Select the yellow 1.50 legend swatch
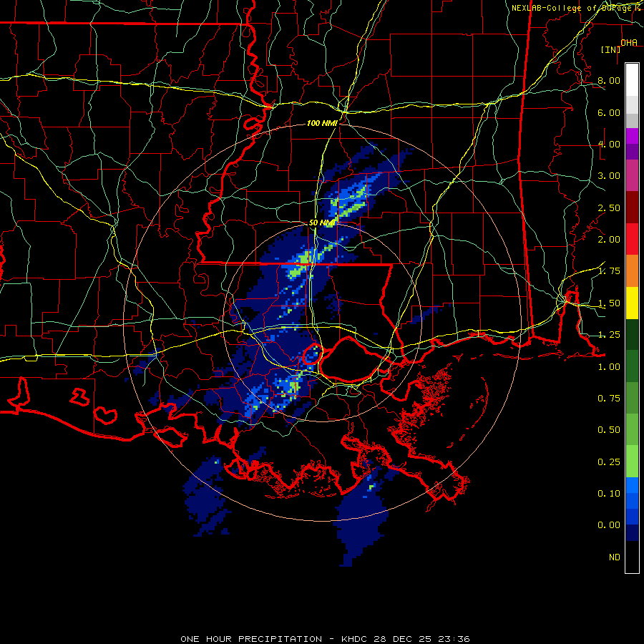Image resolution: width=644 pixels, height=644 pixels. (x=632, y=303)
